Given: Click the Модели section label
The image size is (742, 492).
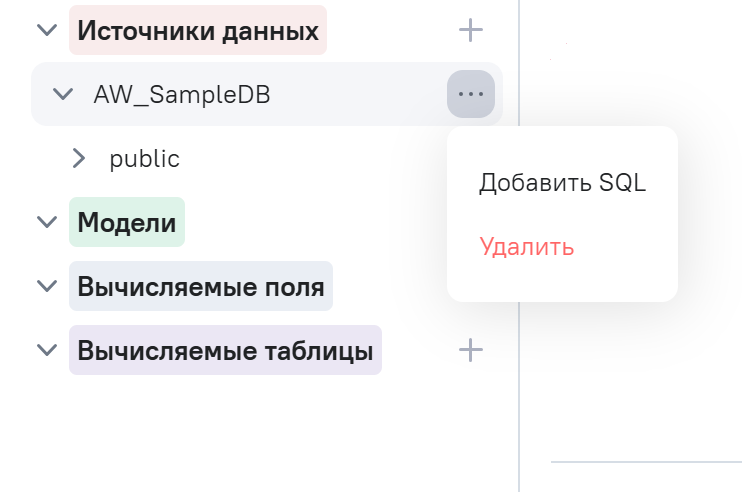Looking at the screenshot, I should pyautogui.click(x=126, y=222).
